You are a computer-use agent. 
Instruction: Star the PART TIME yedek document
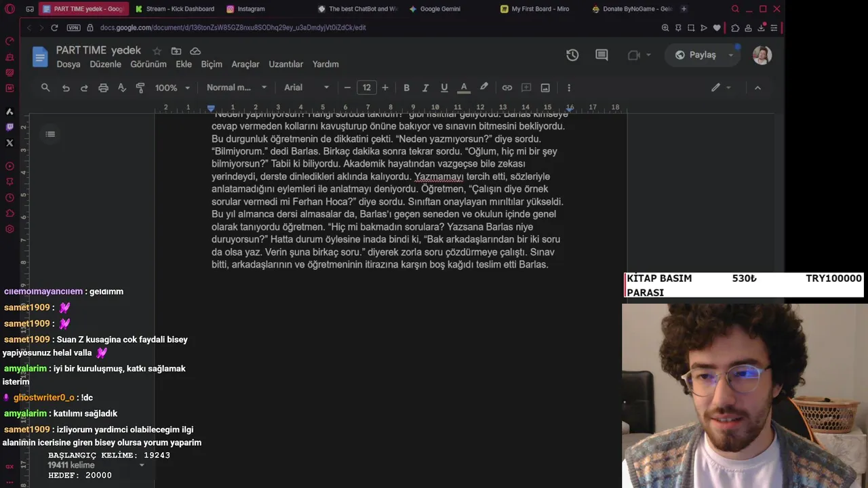pyautogui.click(x=157, y=51)
